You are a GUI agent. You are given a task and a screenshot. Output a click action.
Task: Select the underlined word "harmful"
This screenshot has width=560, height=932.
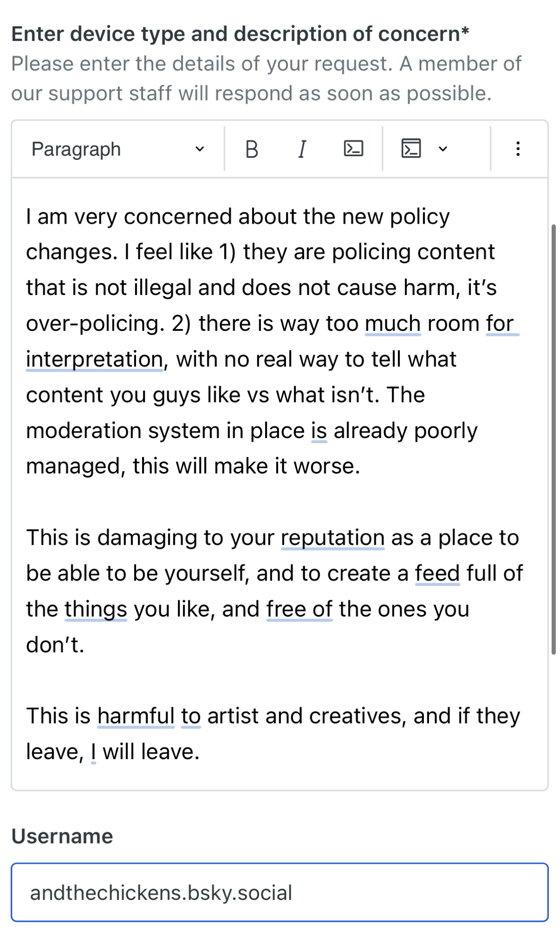(x=136, y=716)
